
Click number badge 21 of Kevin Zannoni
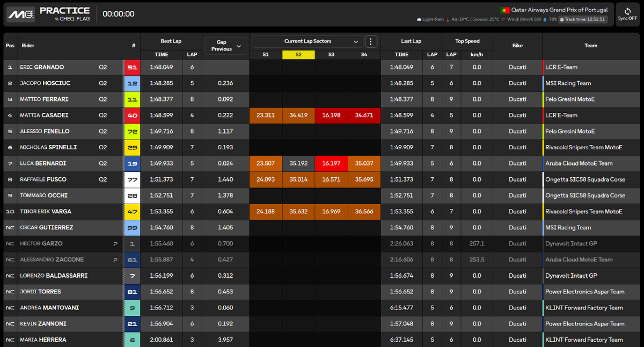coord(132,324)
